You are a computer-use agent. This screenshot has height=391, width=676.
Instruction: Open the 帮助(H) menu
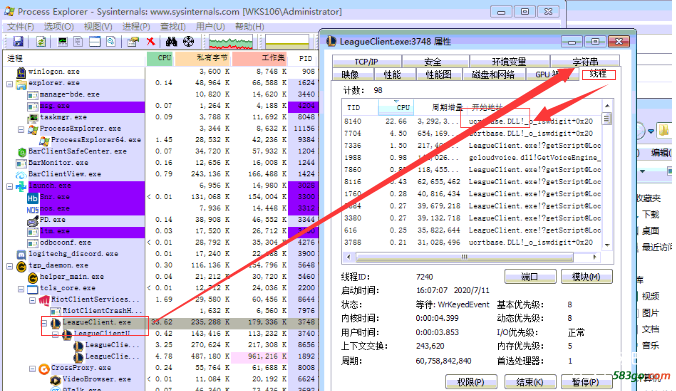coord(250,26)
